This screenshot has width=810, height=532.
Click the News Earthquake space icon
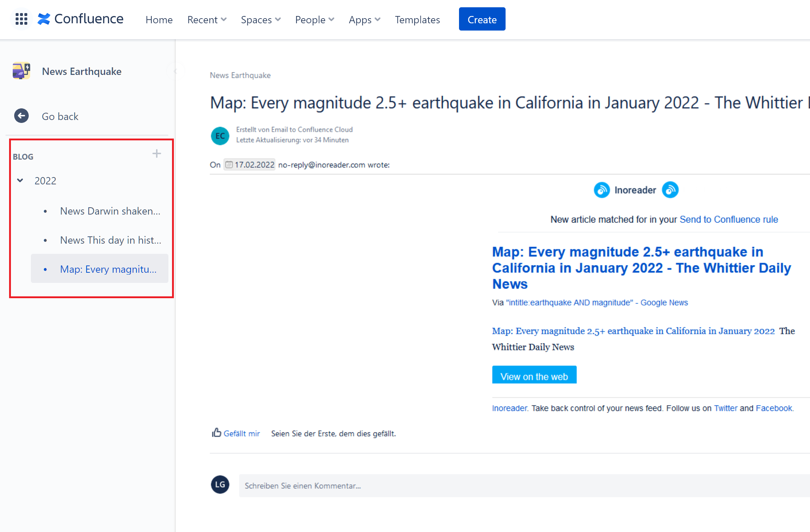[21, 71]
